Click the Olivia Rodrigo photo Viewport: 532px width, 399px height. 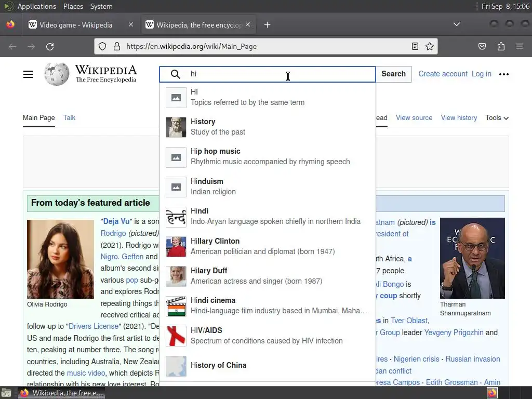[60, 259]
